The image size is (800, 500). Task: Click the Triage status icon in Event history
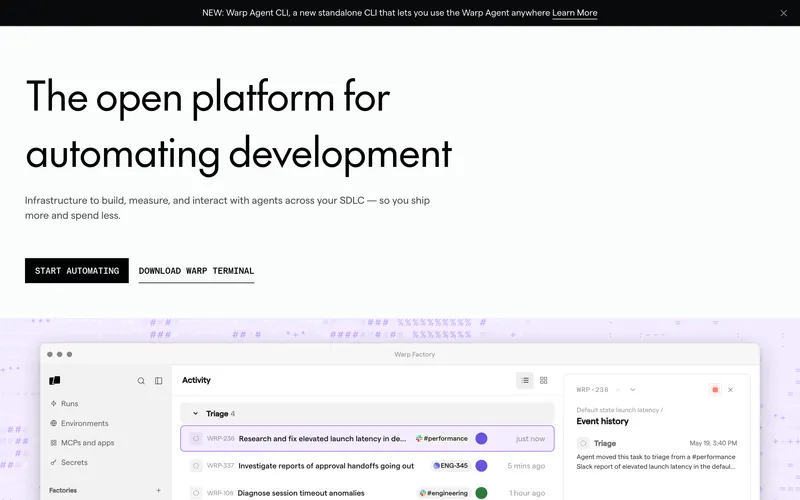click(x=583, y=443)
